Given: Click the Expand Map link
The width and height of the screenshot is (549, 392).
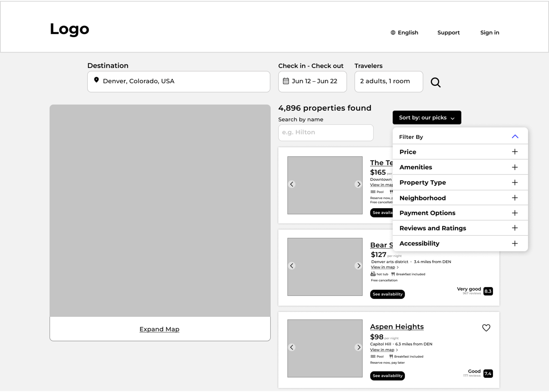Looking at the screenshot, I should (x=159, y=329).
